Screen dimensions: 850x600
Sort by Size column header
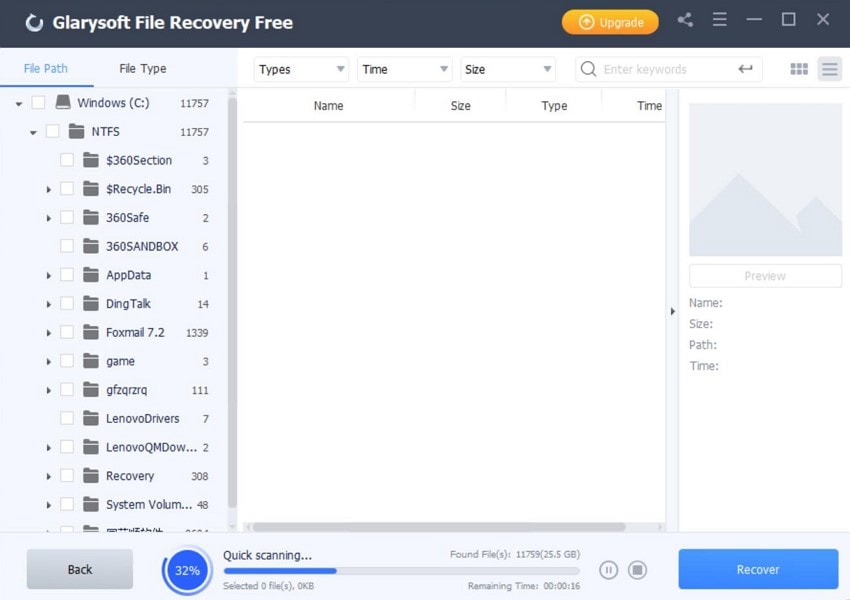(x=460, y=106)
